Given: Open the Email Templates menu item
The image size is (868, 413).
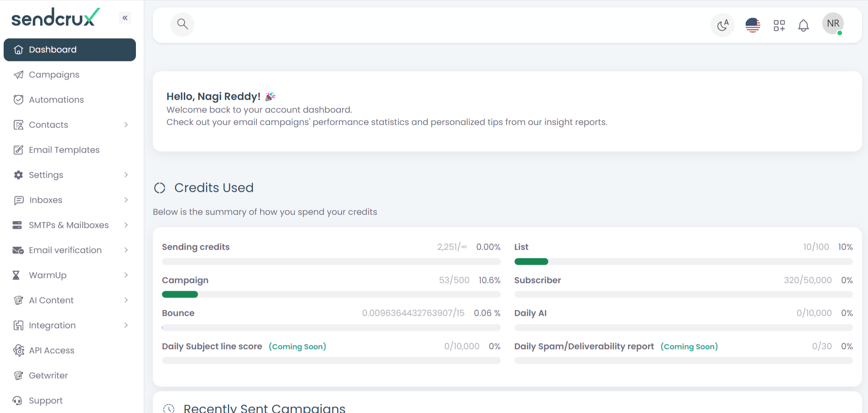Looking at the screenshot, I should click(64, 150).
